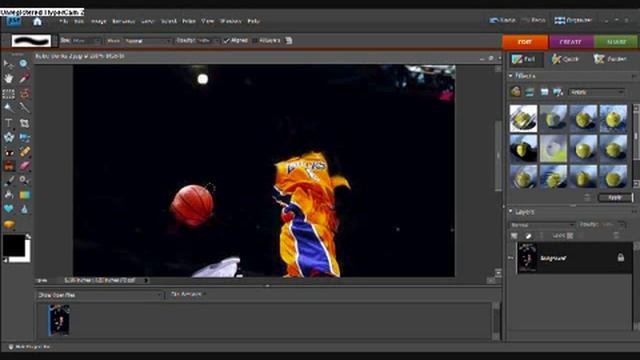Reset default colors small icon
This screenshot has height=360, width=640.
(x=5, y=260)
